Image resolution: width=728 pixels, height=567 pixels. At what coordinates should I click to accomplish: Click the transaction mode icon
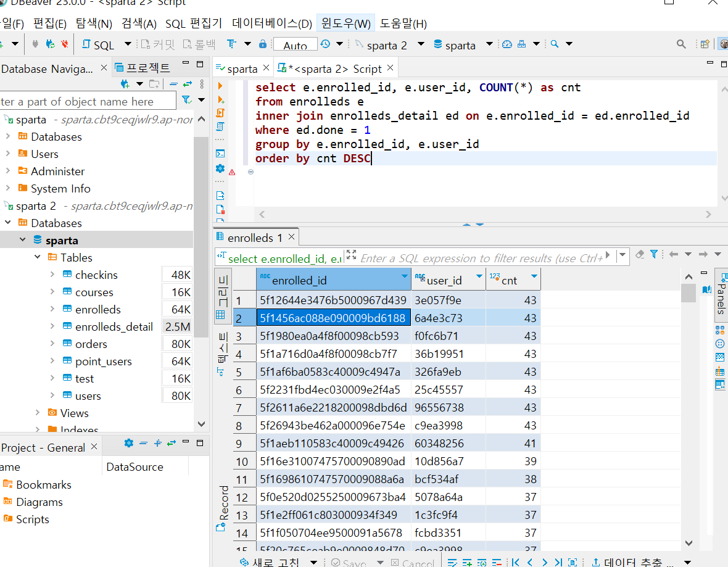coord(231,44)
